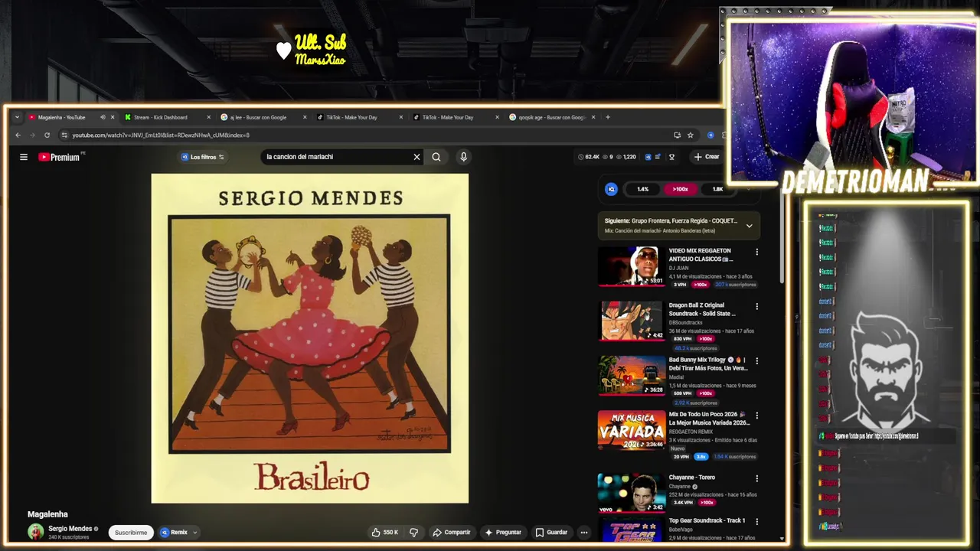Click the Guardar save button
The height and width of the screenshot is (551, 980).
click(x=551, y=532)
